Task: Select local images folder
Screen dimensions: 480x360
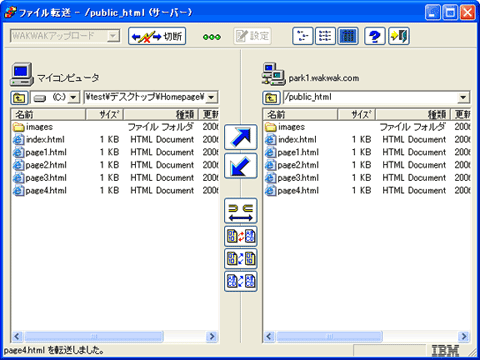Action: [x=33, y=127]
